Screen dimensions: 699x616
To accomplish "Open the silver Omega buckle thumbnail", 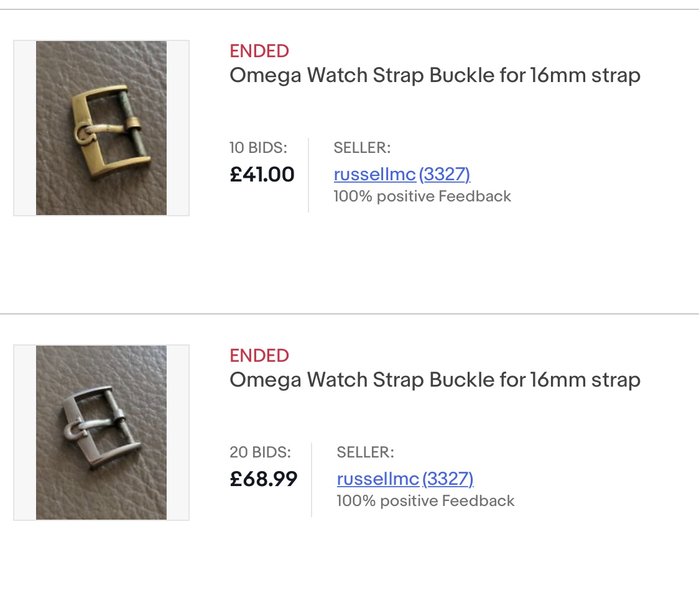I will (101, 433).
